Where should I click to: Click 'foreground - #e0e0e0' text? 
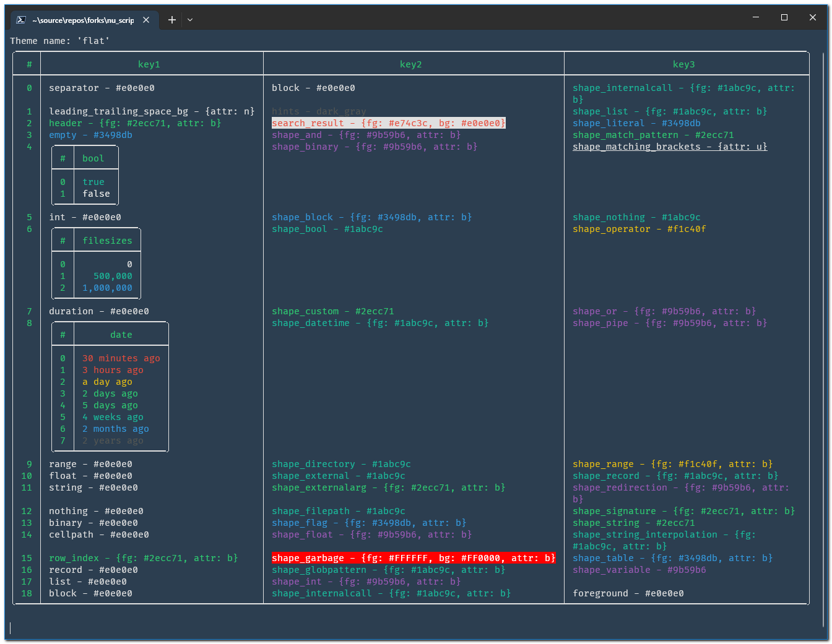point(628,593)
